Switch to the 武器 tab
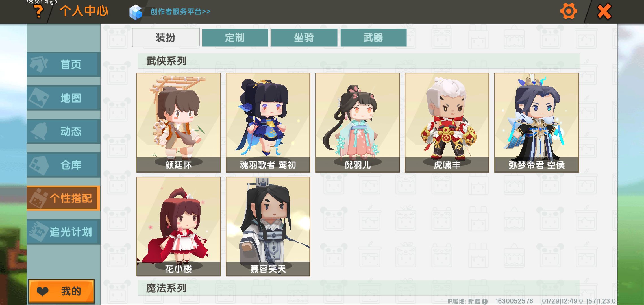644x305 pixels. [x=373, y=37]
